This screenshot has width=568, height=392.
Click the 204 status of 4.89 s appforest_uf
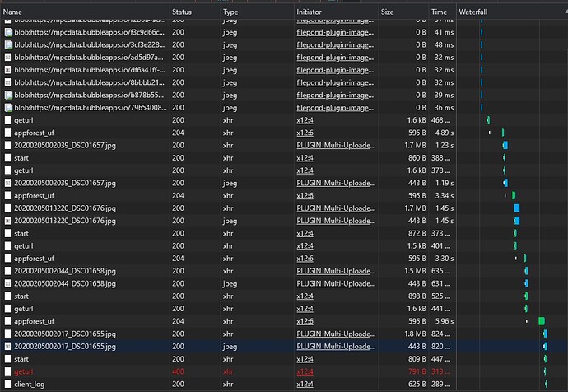pos(178,133)
